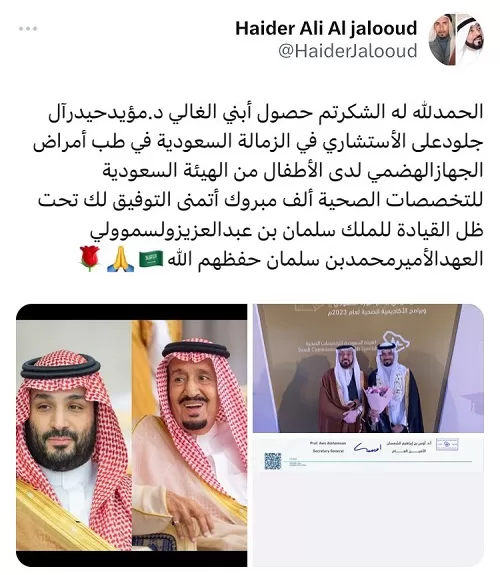
Task: Click the stamp logo on the certificate
Action: pyautogui.click(x=447, y=444)
